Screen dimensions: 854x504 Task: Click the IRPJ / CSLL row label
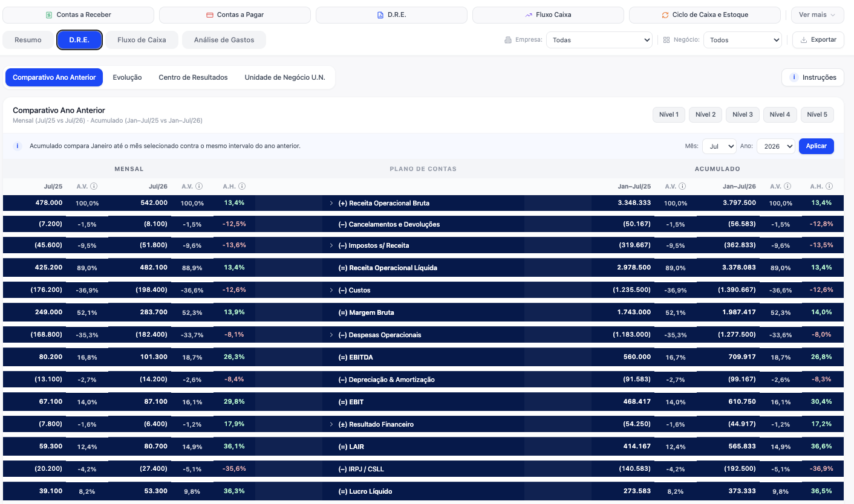[x=361, y=469]
